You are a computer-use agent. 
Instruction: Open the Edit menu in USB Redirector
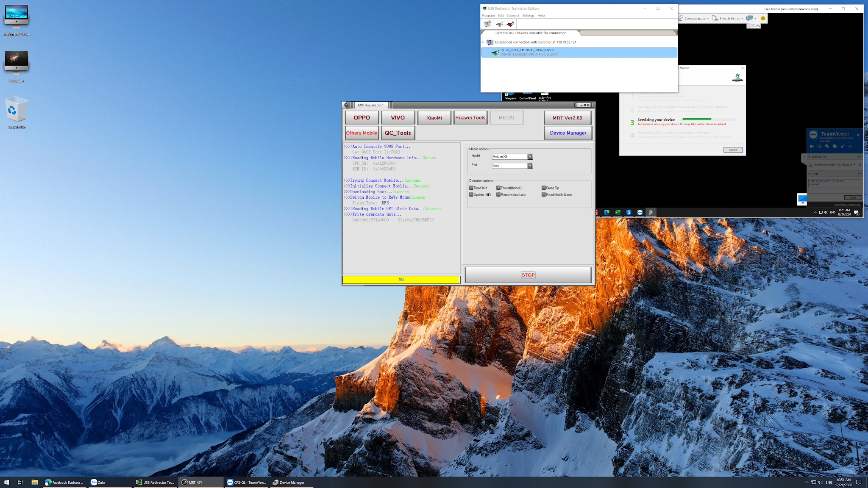(x=501, y=16)
